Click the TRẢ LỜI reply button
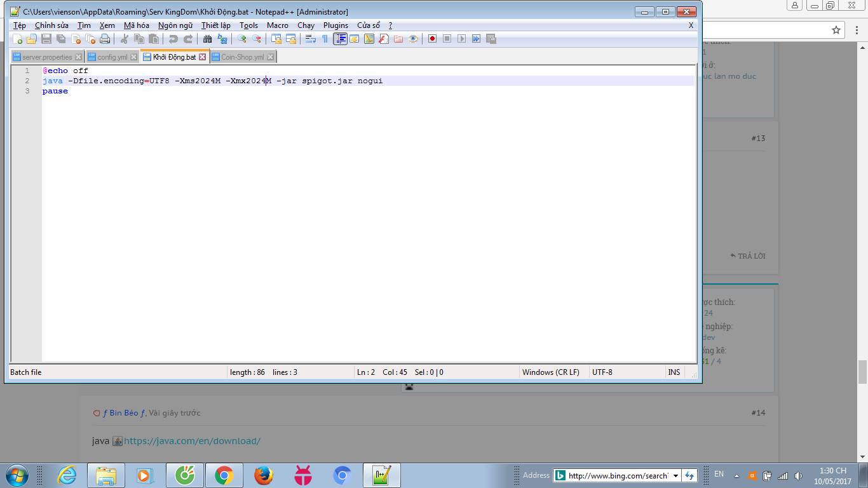Image resolution: width=868 pixels, height=488 pixels. tap(748, 256)
